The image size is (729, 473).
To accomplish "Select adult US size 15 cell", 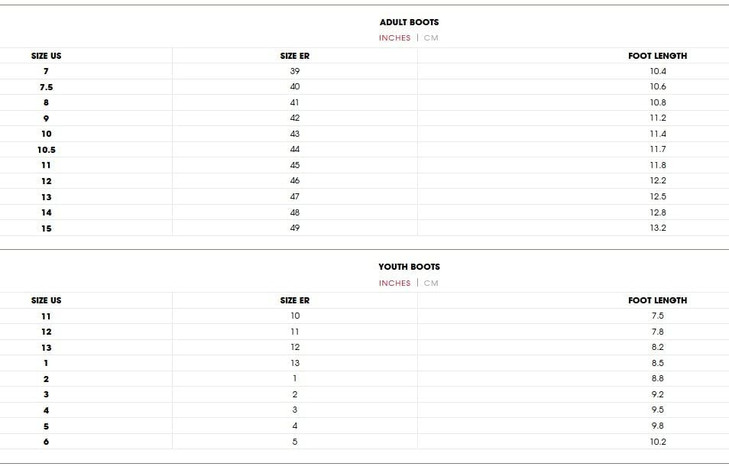I will [46, 229].
